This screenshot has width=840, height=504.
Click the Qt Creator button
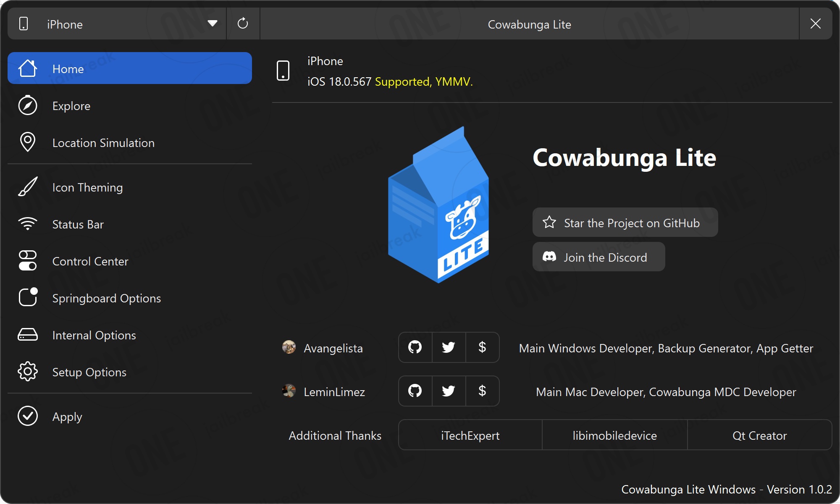(759, 435)
